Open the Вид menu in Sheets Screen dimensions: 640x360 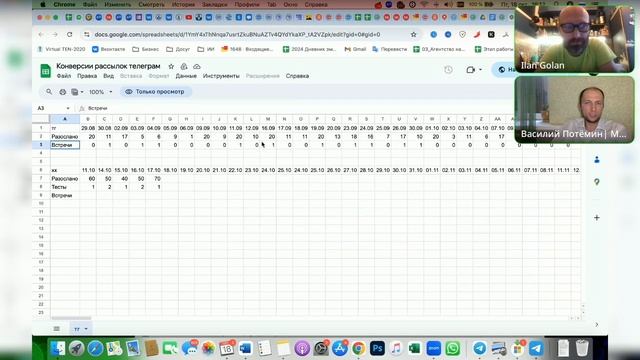coord(108,76)
